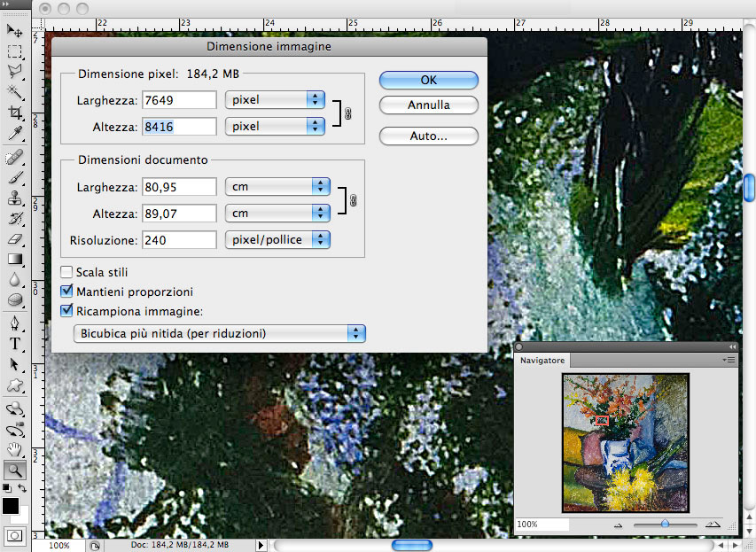Screen dimensions: 756x552
Task: Select the Crop tool
Action: (14, 113)
